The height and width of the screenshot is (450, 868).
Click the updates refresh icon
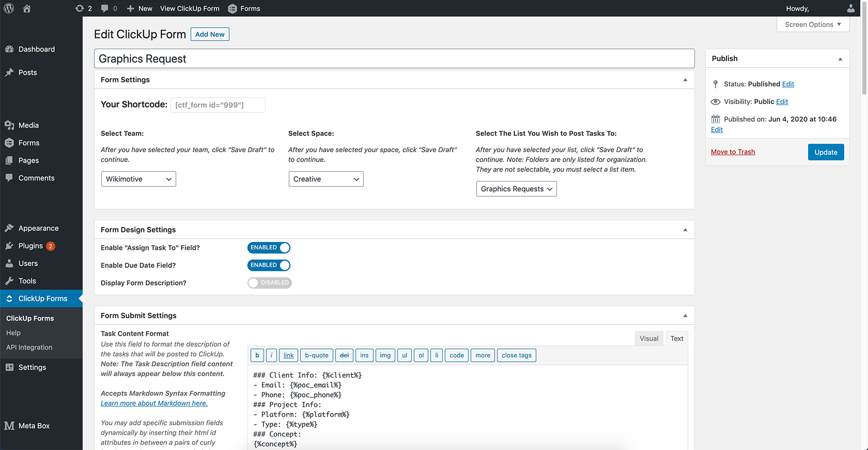tap(80, 8)
